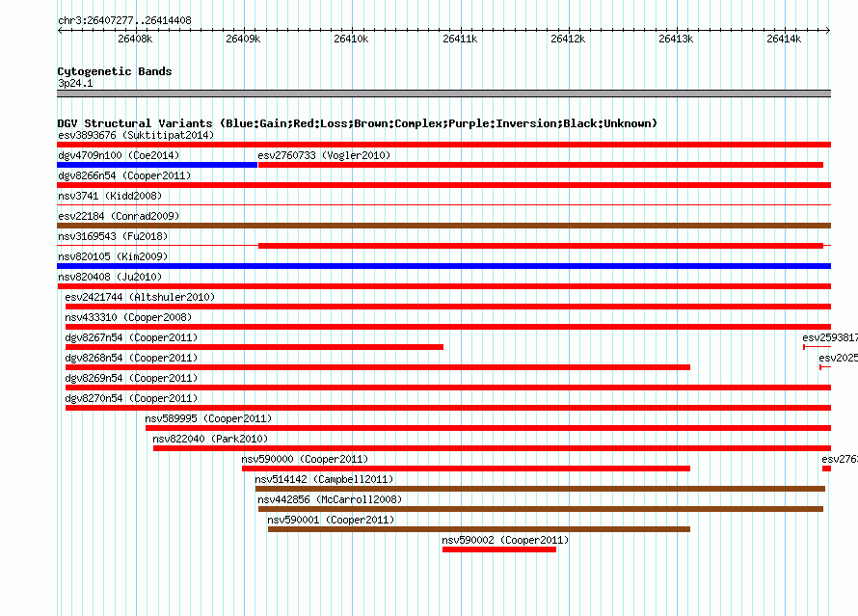The width and height of the screenshot is (858, 616).
Task: Select variant nsv590000 (Cooper2011) label
Action: [x=305, y=459]
